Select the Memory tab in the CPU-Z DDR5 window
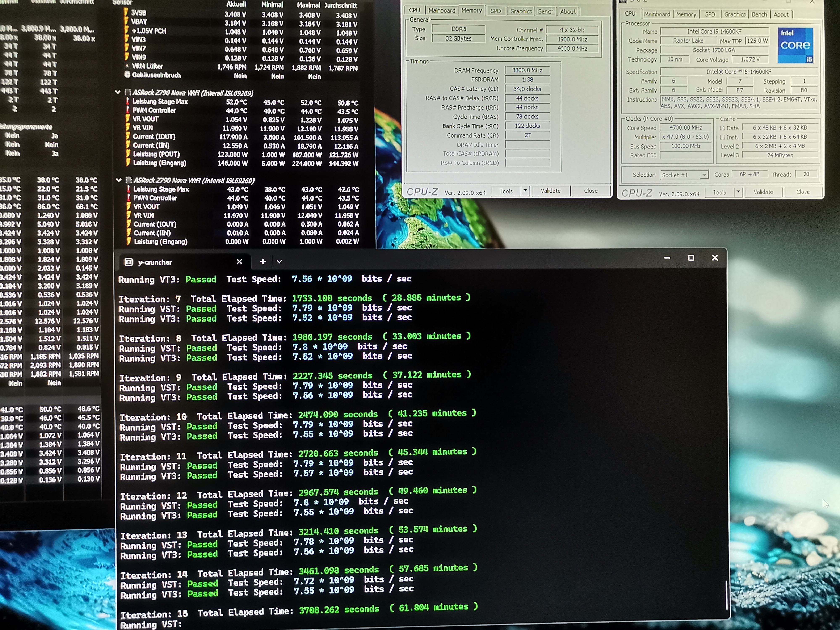The height and width of the screenshot is (630, 840). (471, 10)
